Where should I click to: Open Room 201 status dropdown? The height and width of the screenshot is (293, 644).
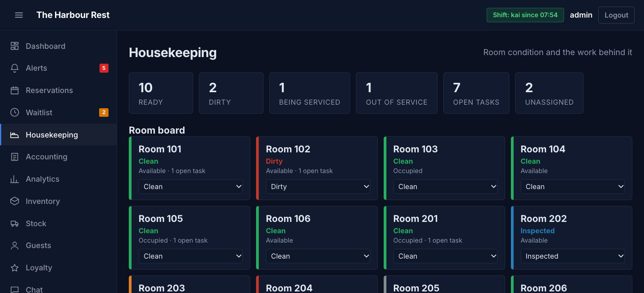click(x=445, y=256)
